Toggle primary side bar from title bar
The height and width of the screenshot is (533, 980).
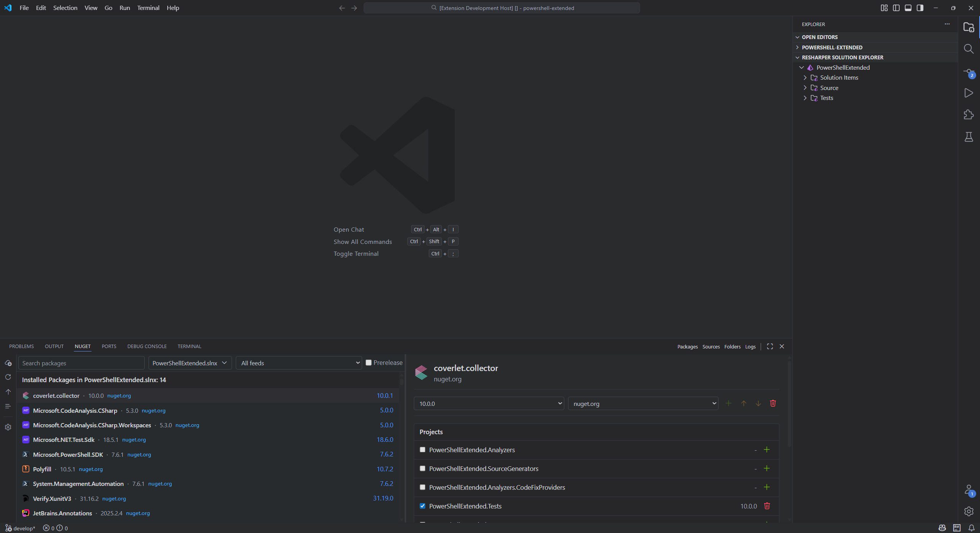(x=896, y=8)
